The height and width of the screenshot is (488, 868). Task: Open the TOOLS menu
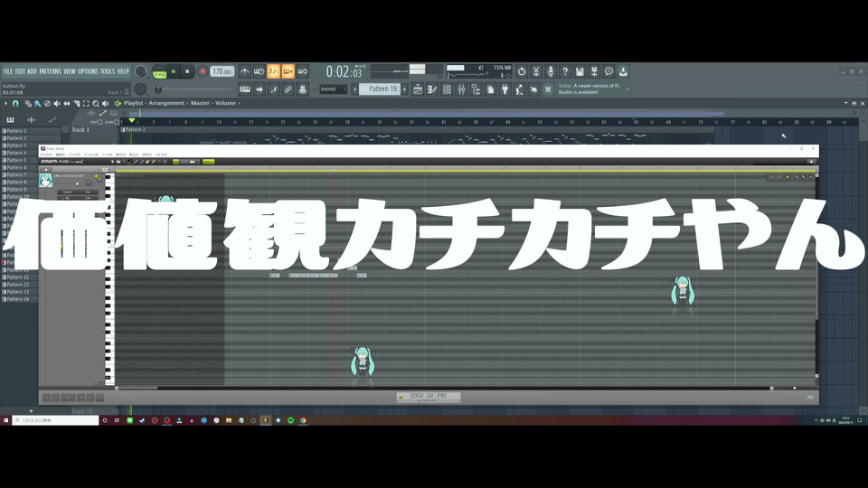(108, 71)
